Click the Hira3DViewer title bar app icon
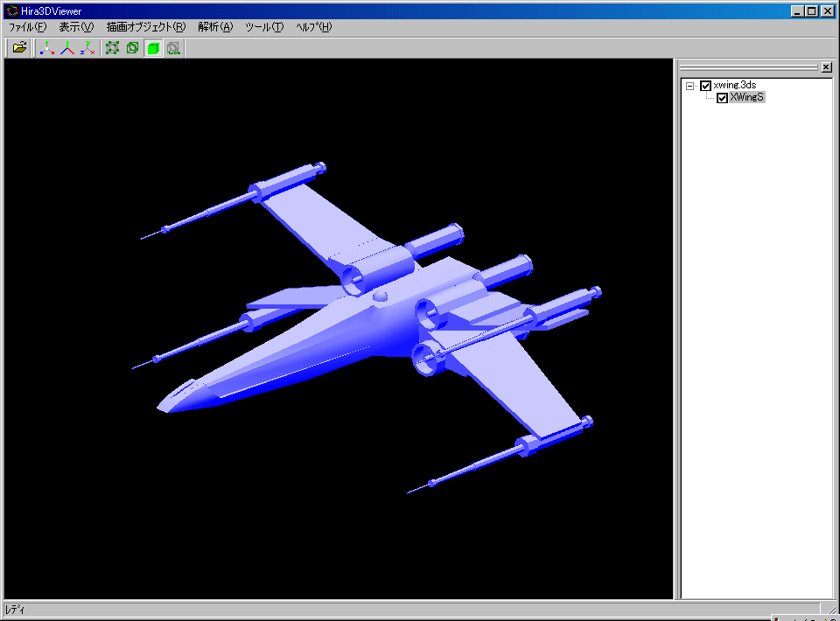 11,10
